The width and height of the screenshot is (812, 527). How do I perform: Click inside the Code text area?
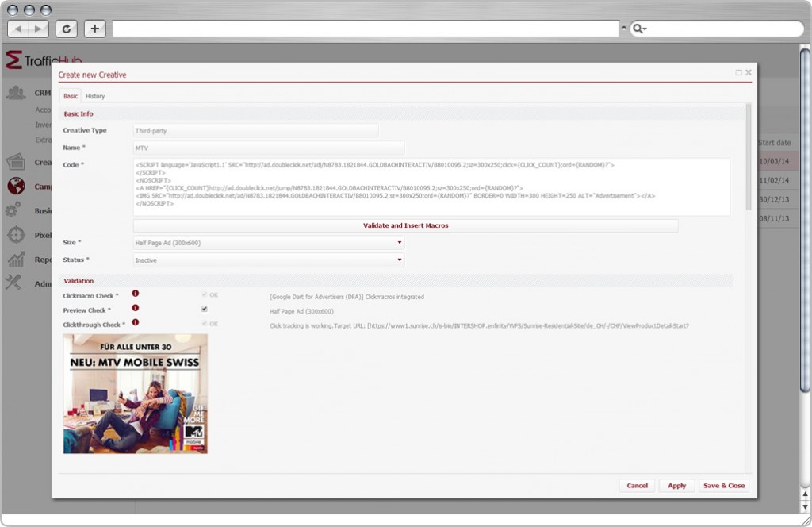pos(432,187)
